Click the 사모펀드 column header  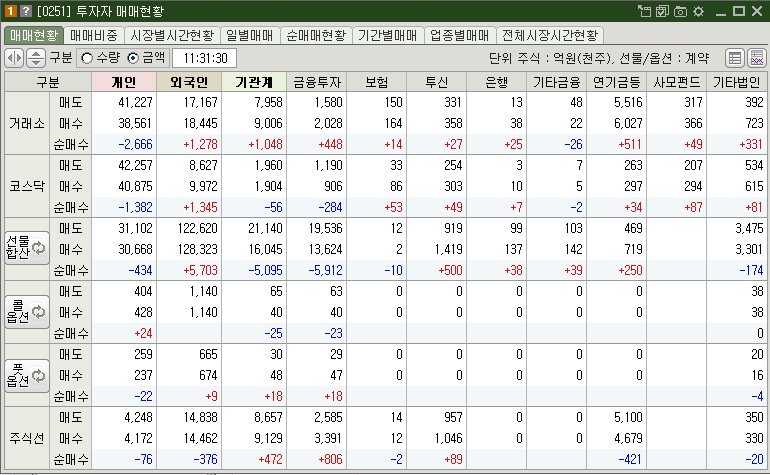point(677,82)
